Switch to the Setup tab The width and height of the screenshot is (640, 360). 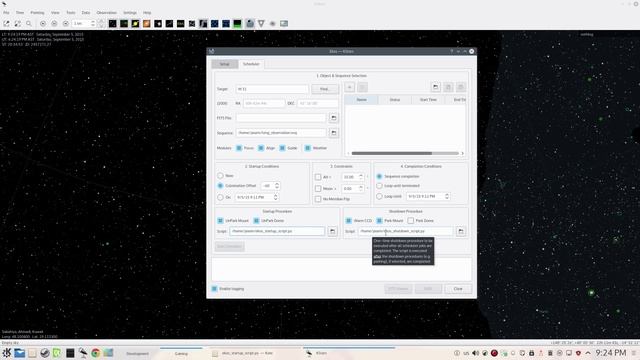[x=225, y=64]
